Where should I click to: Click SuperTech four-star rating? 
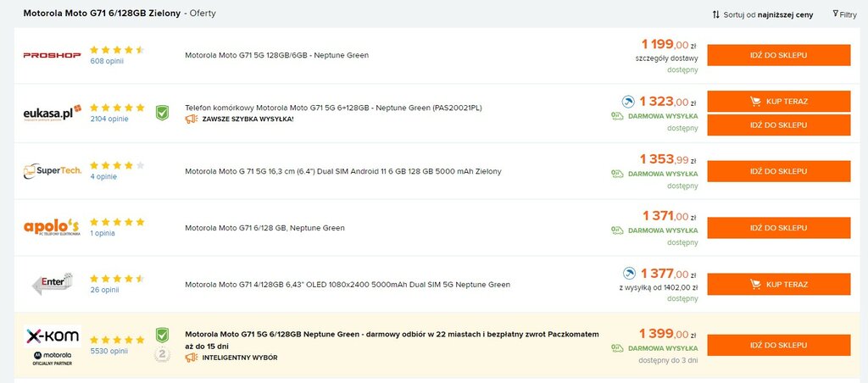pyautogui.click(x=117, y=165)
